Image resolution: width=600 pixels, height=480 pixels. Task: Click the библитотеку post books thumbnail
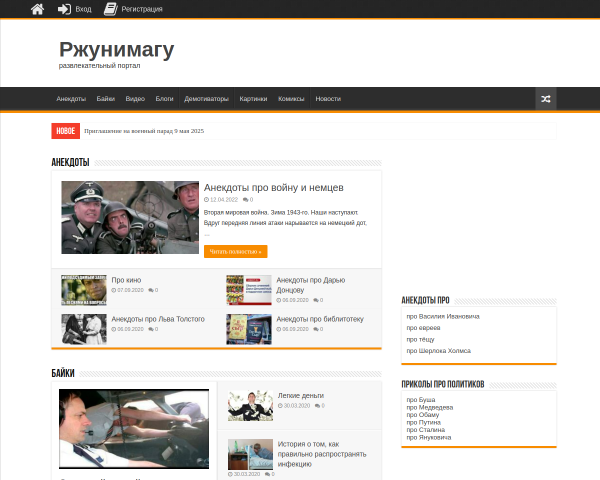[x=249, y=329]
